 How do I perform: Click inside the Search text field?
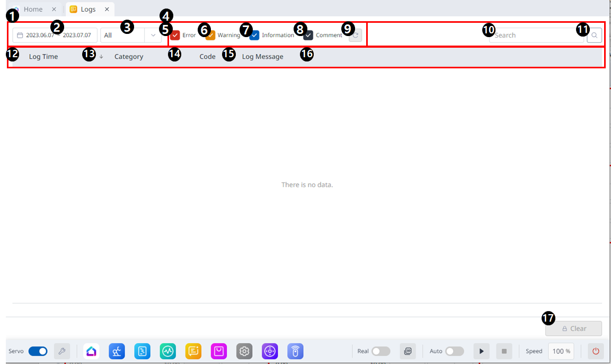point(535,35)
